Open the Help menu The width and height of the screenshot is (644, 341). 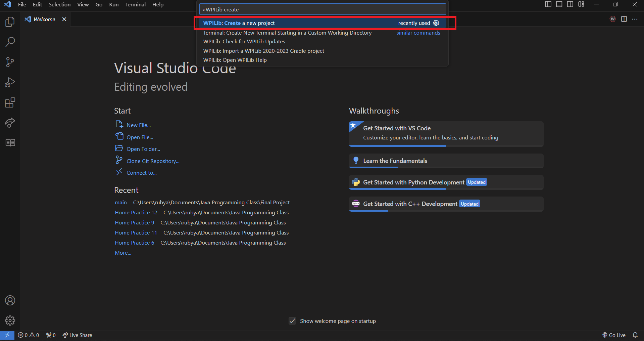pos(158,5)
